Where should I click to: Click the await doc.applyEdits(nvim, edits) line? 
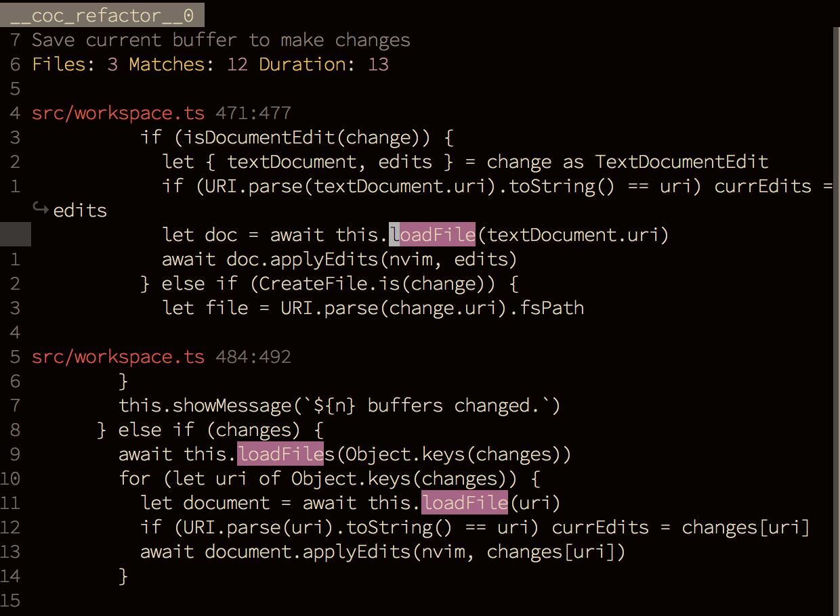pyautogui.click(x=339, y=259)
